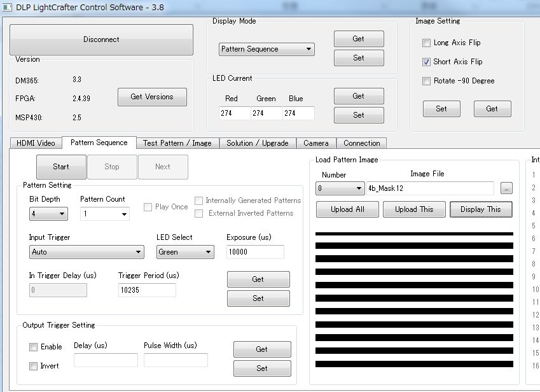Click Get in Output Trigger Setting
Screen dimensions: 540x392
(262, 349)
